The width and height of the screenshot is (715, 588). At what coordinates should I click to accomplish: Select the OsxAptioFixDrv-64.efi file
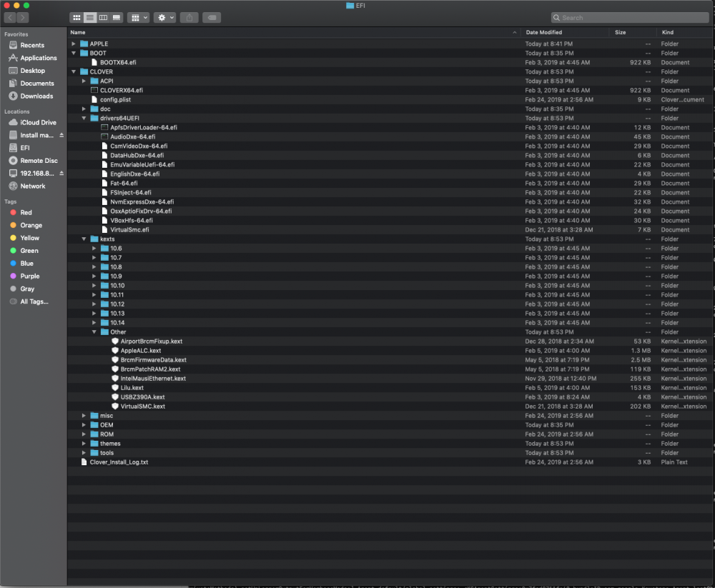point(141,211)
